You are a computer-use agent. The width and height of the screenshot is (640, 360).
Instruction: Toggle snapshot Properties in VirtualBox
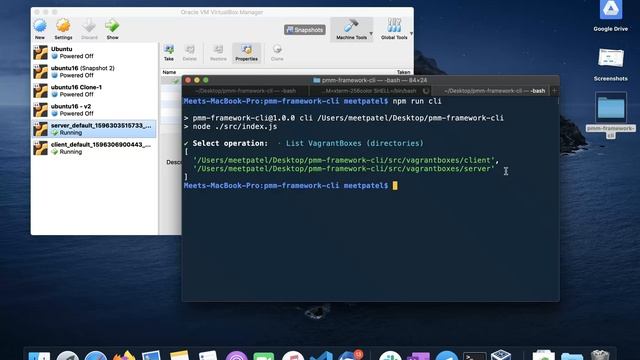pos(247,53)
